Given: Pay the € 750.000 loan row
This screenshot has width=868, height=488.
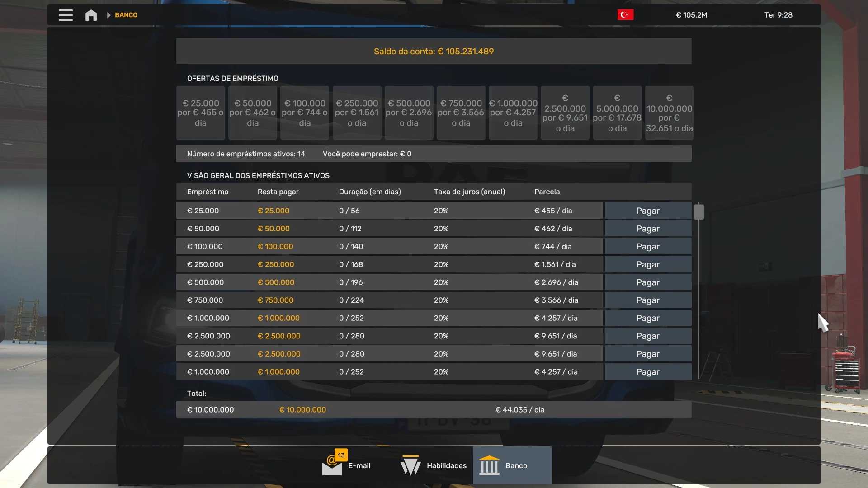Looking at the screenshot, I should 647,300.
